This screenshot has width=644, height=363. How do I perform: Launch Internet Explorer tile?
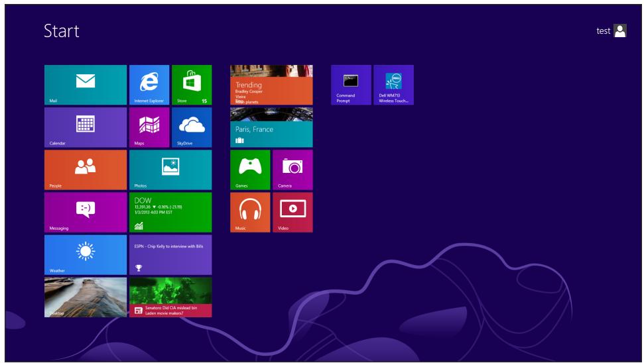[149, 85]
